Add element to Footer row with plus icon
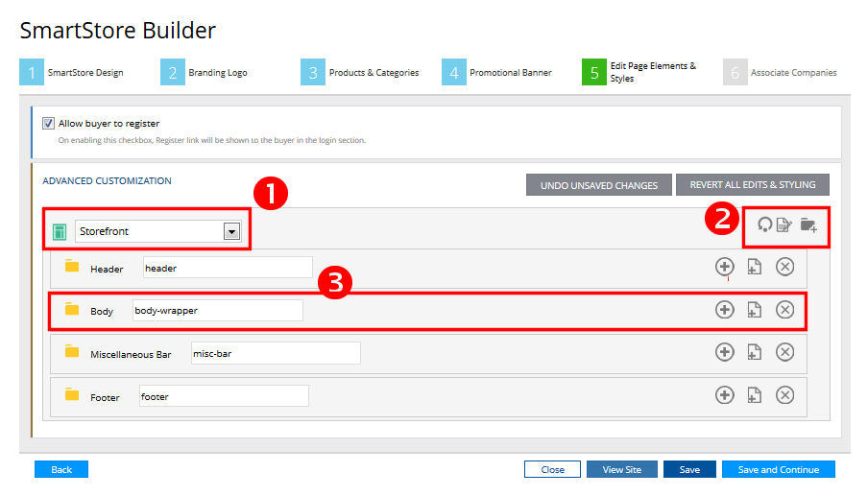Viewport: 868px width, 496px height. pyautogui.click(x=725, y=395)
